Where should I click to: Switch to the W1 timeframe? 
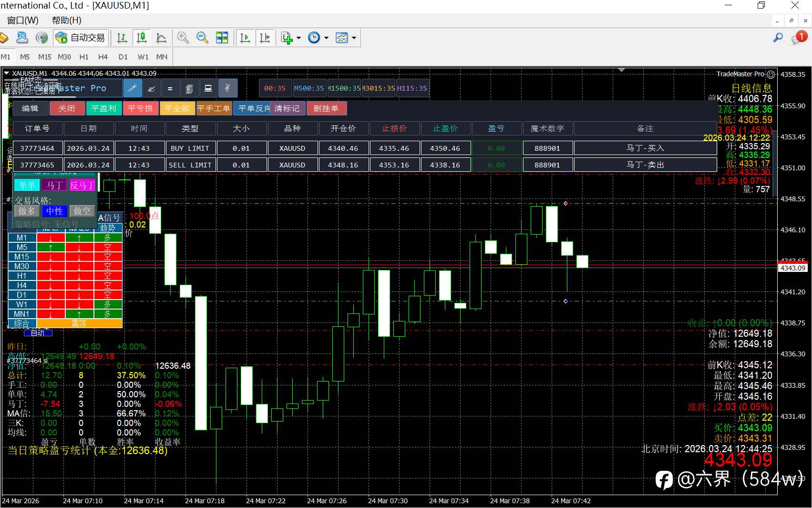[x=143, y=57]
